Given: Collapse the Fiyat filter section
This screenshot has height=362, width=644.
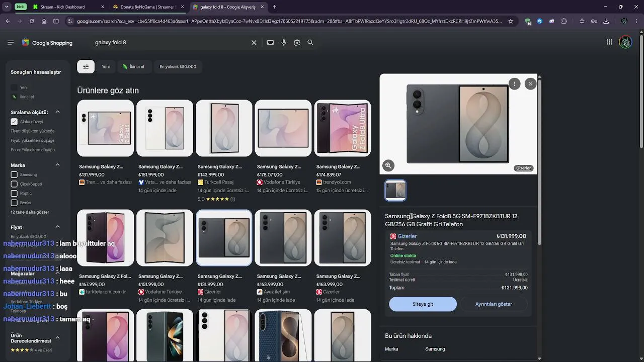Looking at the screenshot, I should coord(57,227).
